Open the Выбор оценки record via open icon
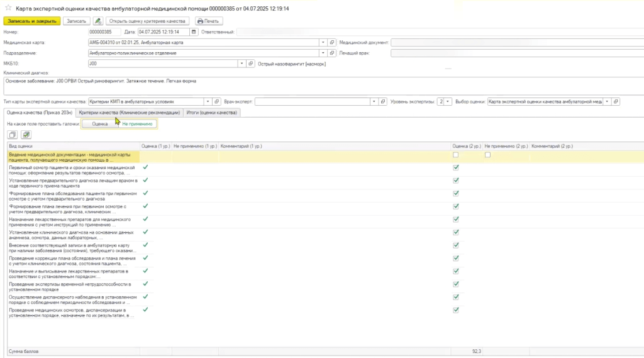644x358 pixels. point(614,101)
